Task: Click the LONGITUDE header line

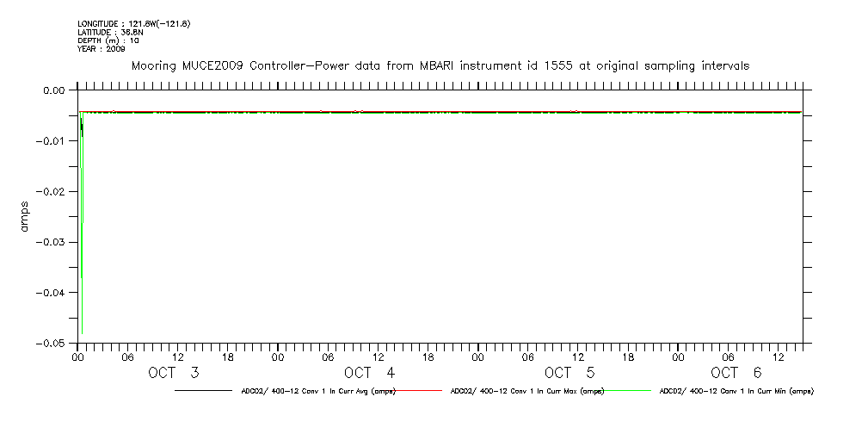Action: (x=133, y=24)
